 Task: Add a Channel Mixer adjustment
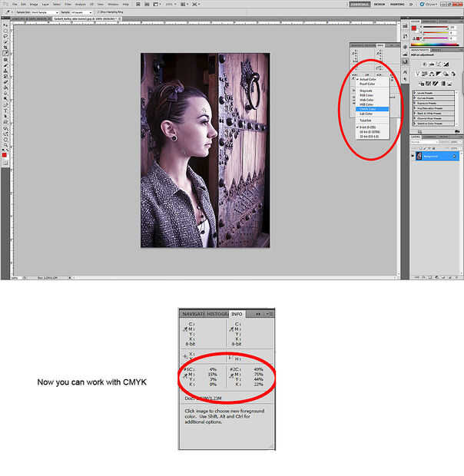click(x=453, y=74)
